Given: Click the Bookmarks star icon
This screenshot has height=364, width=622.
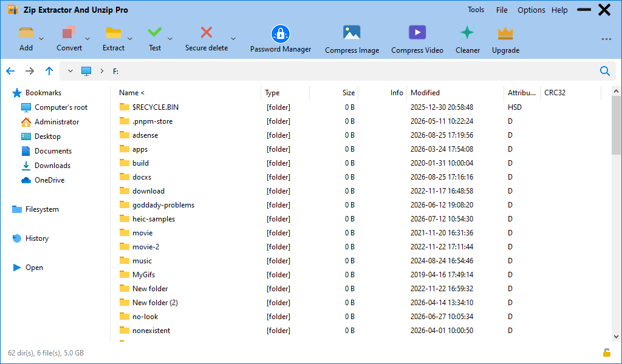Looking at the screenshot, I should [x=16, y=93].
